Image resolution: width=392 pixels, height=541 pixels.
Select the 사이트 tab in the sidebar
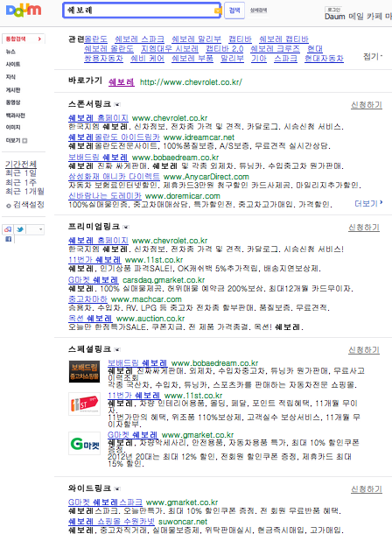point(13,64)
